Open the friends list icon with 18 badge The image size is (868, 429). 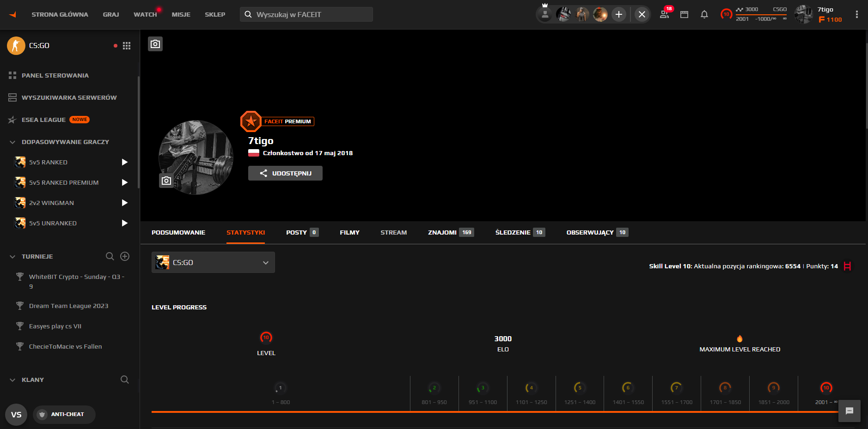pyautogui.click(x=665, y=14)
